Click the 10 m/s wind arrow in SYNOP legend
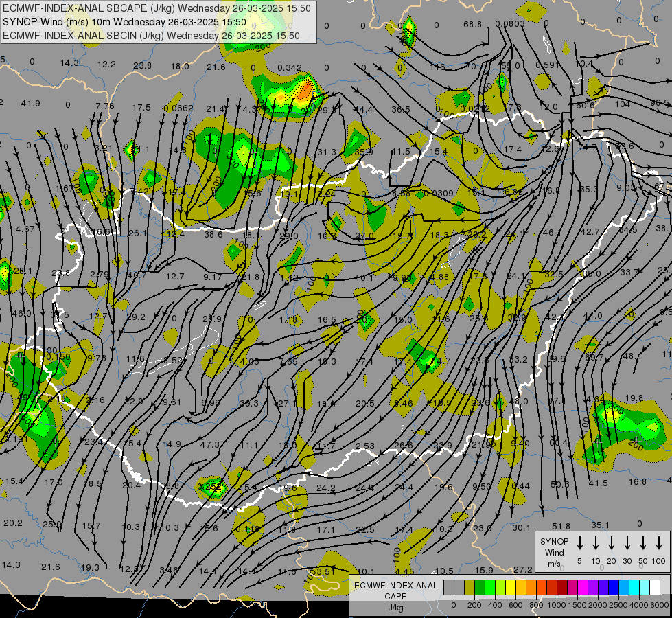This screenshot has height=618, width=672. point(596,543)
